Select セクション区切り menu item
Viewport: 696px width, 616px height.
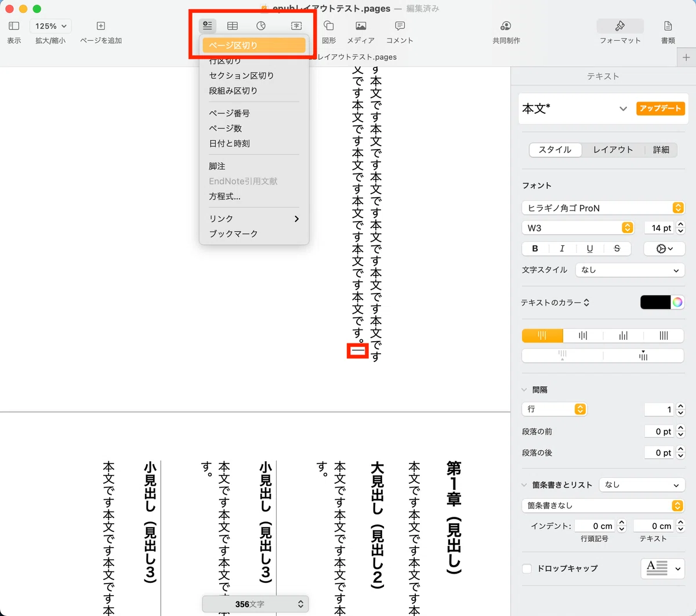[253, 75]
